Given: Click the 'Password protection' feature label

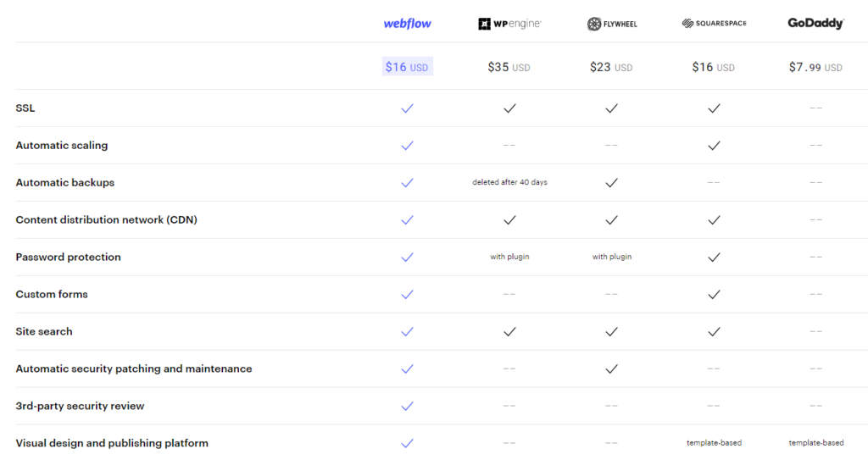Looking at the screenshot, I should click(69, 258).
